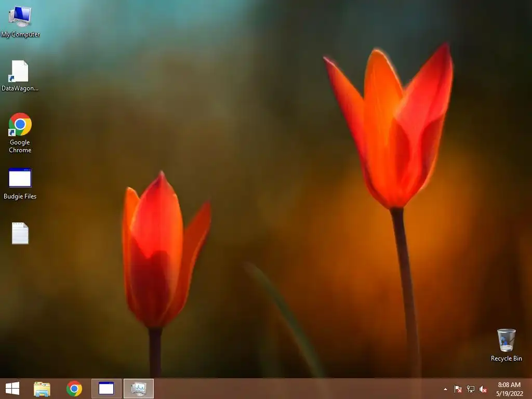Open File Explorer from the taskbar
Image resolution: width=532 pixels, height=399 pixels.
42,389
